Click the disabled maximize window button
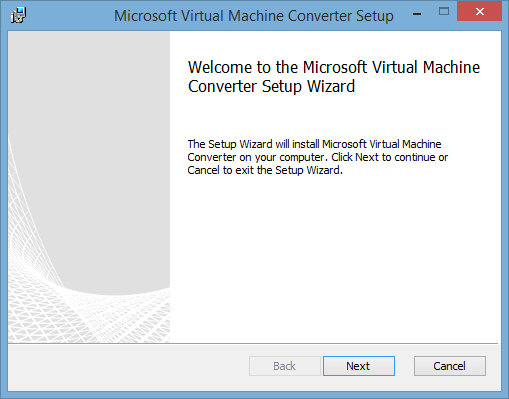Viewport: 509px width, 399px height. [444, 12]
